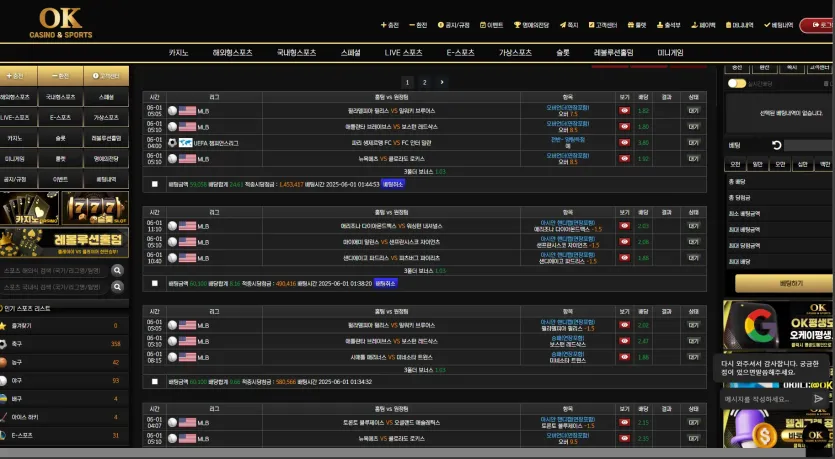
Task: Click eye icon on 마이애미 말린스 row
Action: coord(624,242)
